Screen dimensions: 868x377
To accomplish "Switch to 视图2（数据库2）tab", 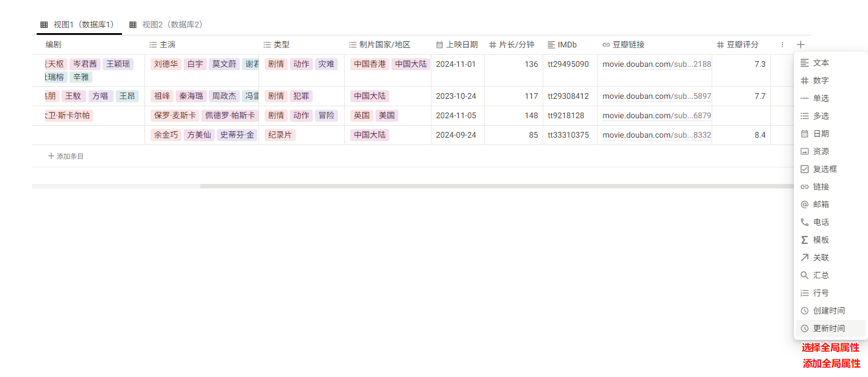I will (167, 25).
